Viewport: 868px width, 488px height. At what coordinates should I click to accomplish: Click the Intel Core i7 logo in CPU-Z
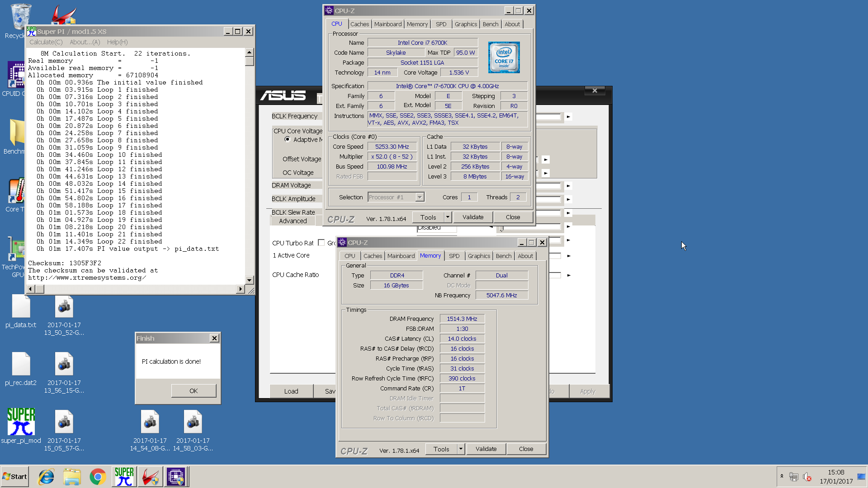click(x=504, y=57)
